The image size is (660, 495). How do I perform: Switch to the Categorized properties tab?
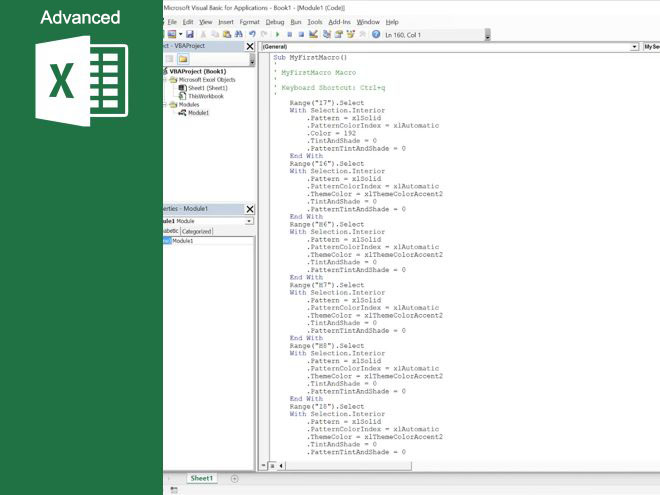(x=196, y=231)
